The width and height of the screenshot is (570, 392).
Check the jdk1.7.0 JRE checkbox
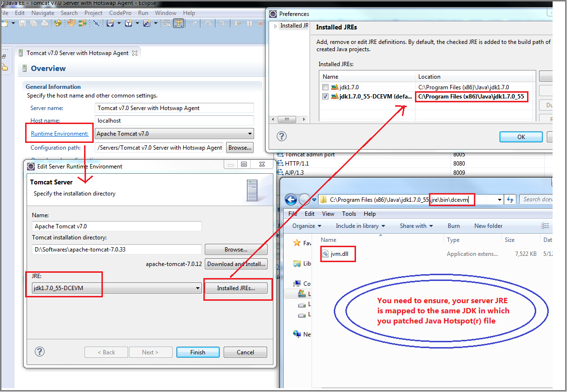(x=326, y=87)
